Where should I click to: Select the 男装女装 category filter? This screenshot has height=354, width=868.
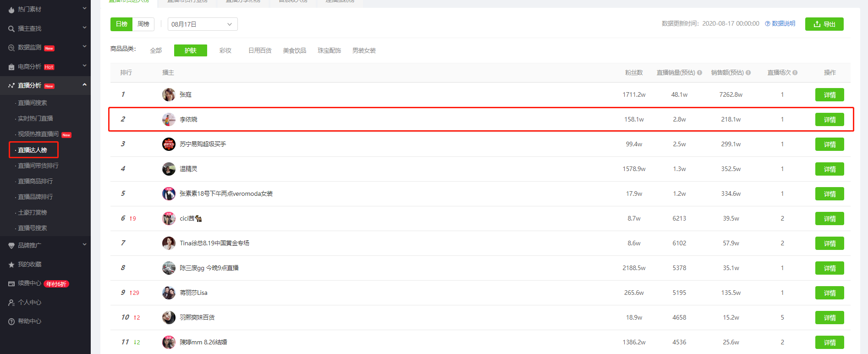pyautogui.click(x=364, y=50)
